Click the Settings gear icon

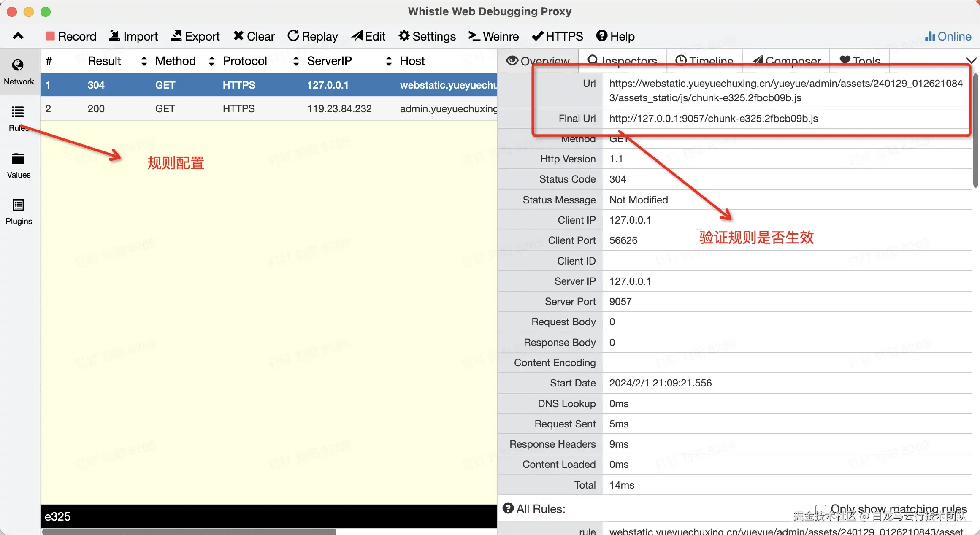[404, 36]
